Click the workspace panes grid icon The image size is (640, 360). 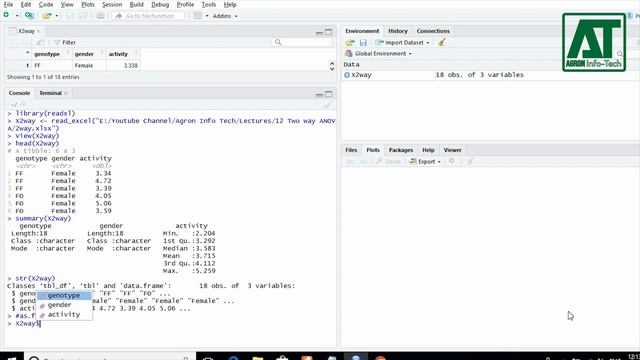[198, 16]
